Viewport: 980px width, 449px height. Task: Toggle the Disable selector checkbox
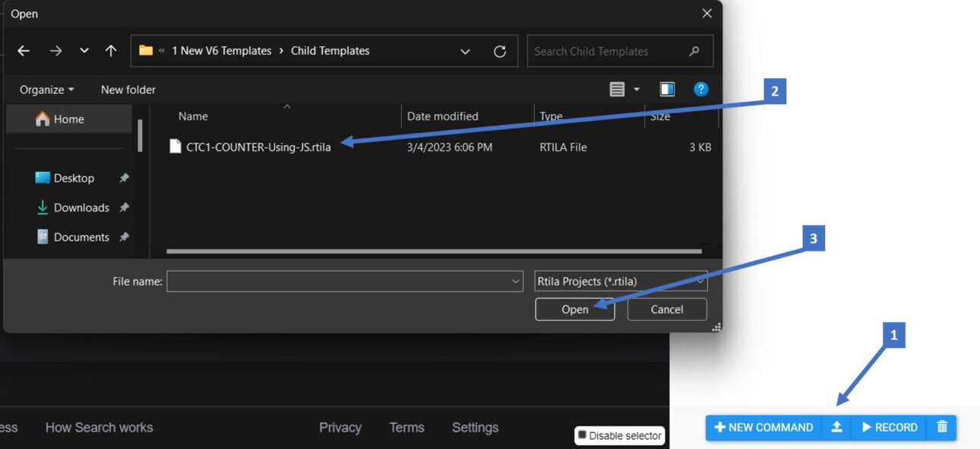pos(583,435)
